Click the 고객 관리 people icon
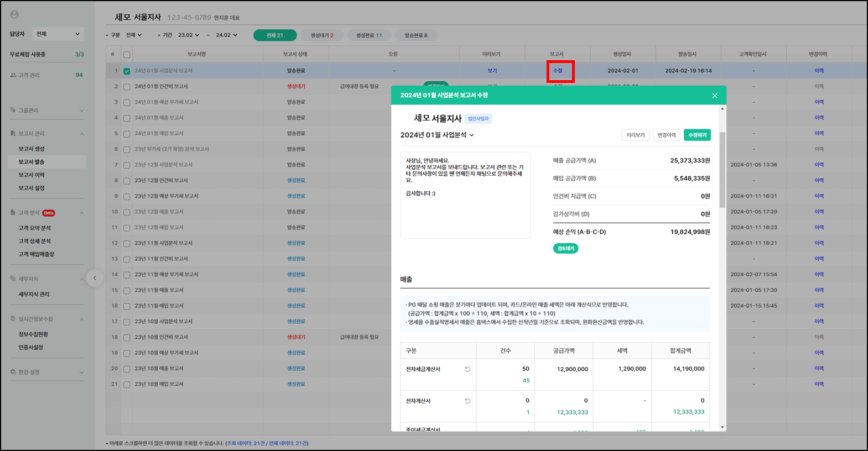 click(13, 75)
